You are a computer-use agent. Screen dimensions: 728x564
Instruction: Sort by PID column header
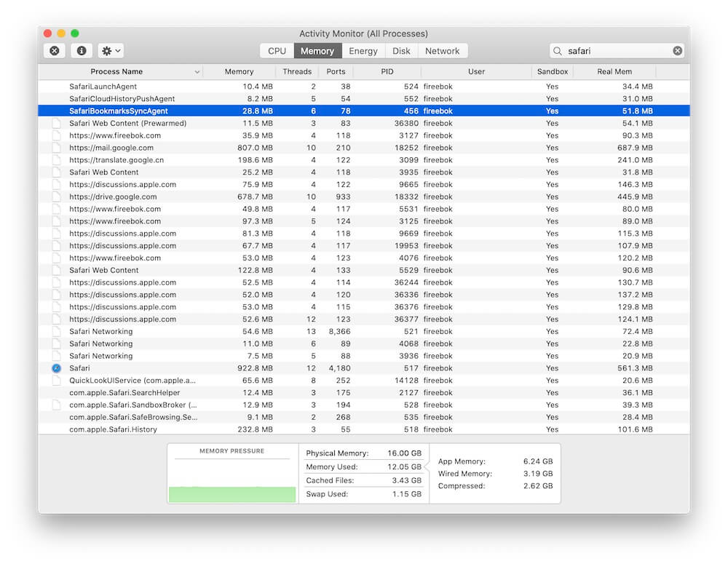(387, 71)
